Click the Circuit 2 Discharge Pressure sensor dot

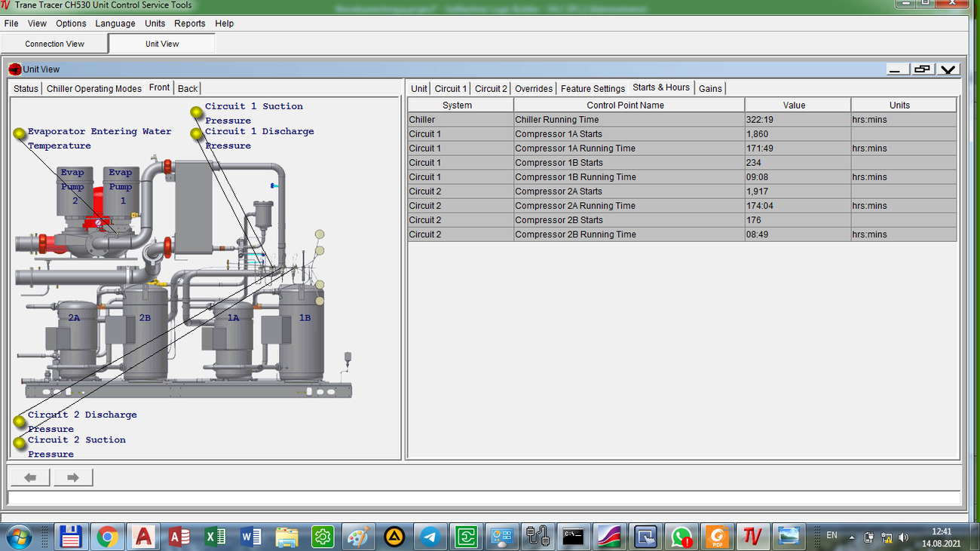coord(20,421)
